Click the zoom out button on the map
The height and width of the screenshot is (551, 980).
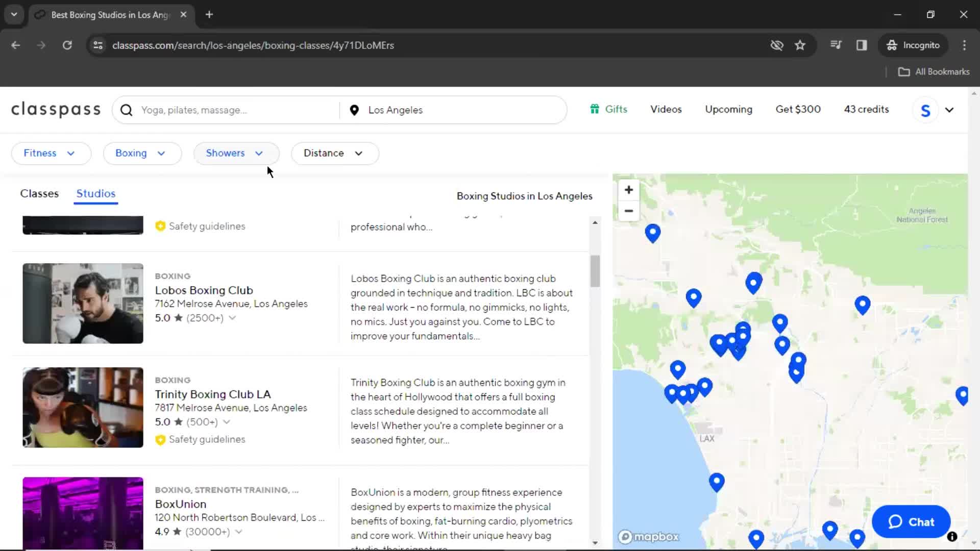(628, 210)
